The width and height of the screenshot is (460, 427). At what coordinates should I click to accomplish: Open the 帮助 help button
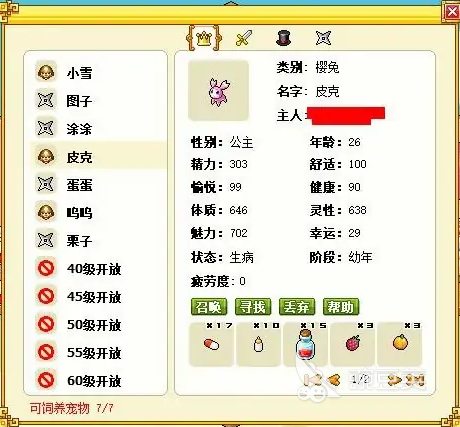coord(341,307)
